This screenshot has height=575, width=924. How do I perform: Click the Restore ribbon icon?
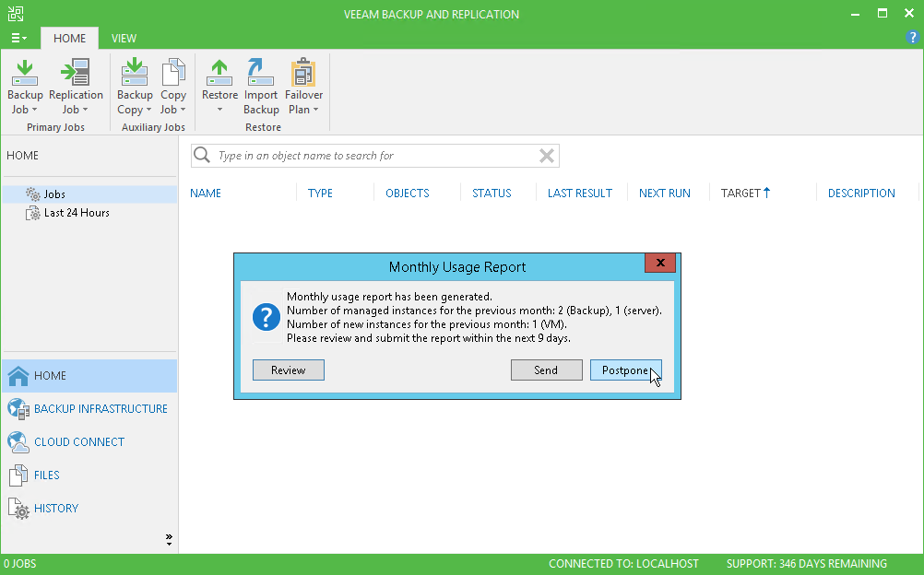(219, 73)
